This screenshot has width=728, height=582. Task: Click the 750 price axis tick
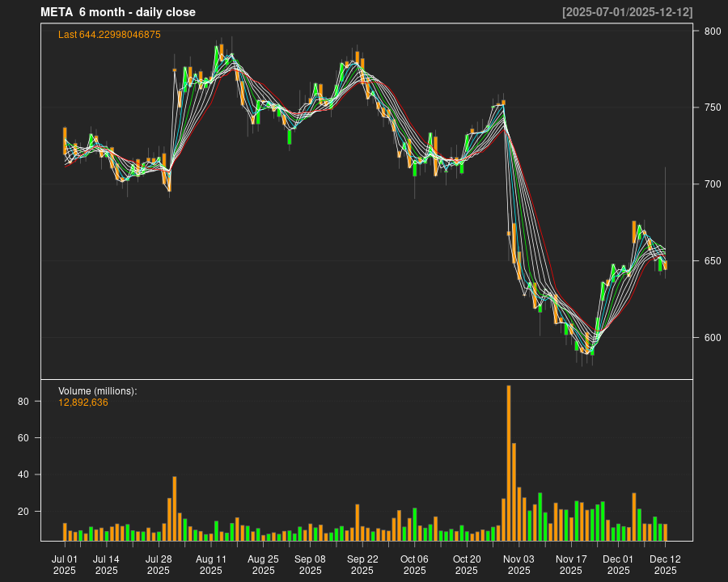[712, 108]
